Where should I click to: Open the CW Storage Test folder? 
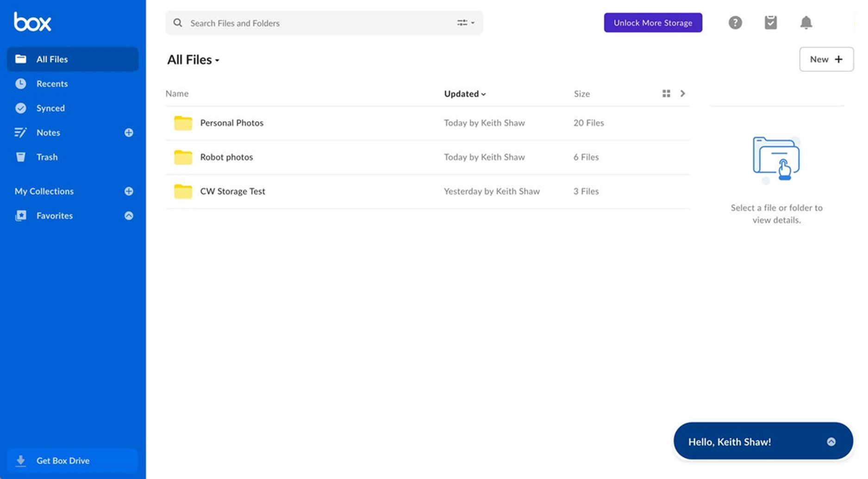pos(233,191)
